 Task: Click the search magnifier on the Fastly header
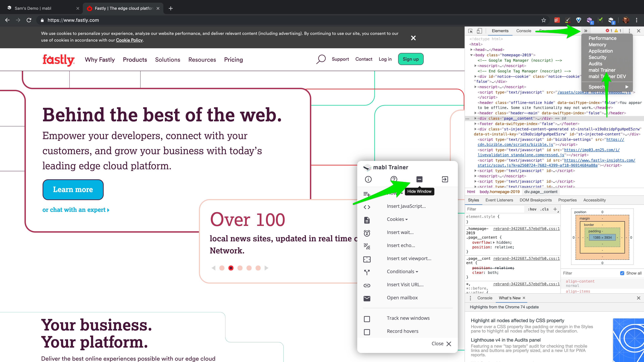coord(321,59)
